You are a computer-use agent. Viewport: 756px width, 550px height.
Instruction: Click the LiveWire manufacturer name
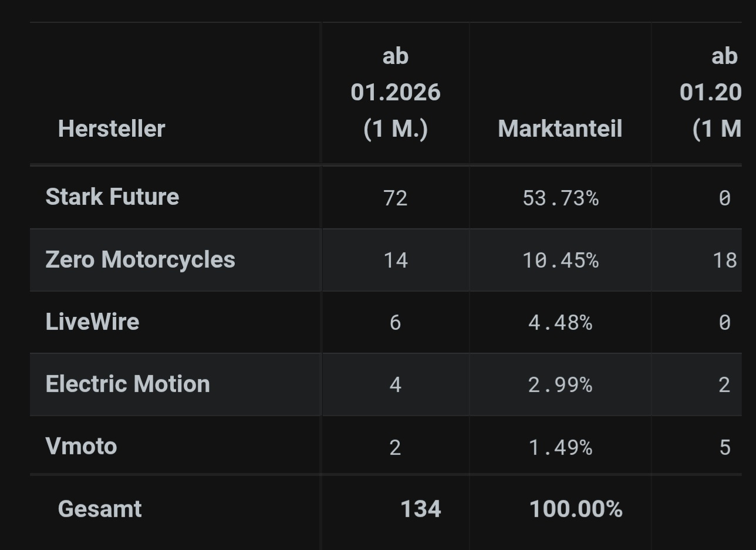(92, 322)
